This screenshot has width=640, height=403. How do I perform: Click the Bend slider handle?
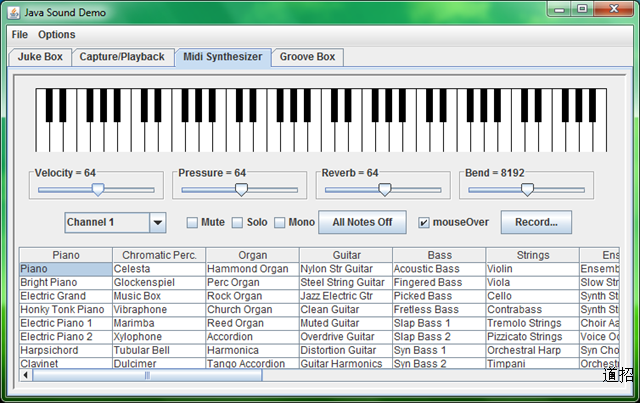527,189
